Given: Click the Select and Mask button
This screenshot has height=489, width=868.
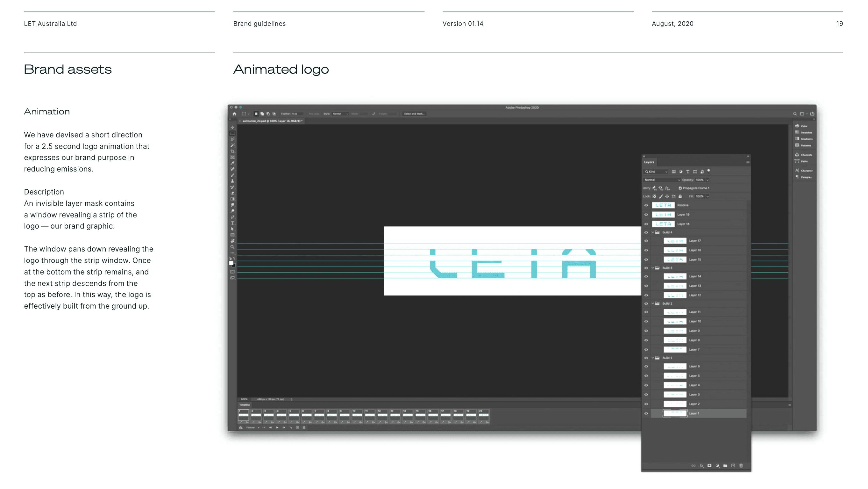Looking at the screenshot, I should [x=414, y=114].
